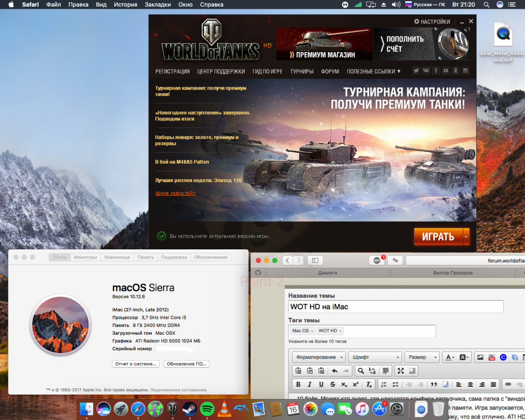The height and width of the screenshot is (420, 525).
Task: Toggle Strikethrough formatting
Action: (x=332, y=385)
